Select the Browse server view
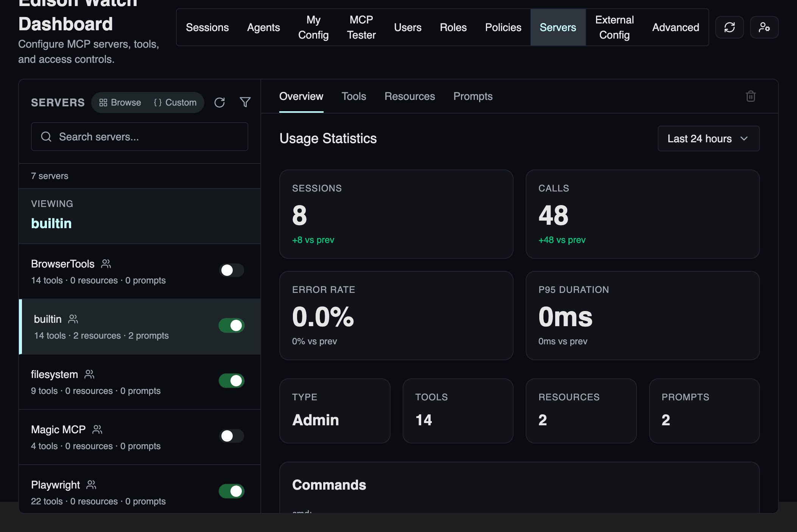The width and height of the screenshot is (797, 532). (x=120, y=102)
